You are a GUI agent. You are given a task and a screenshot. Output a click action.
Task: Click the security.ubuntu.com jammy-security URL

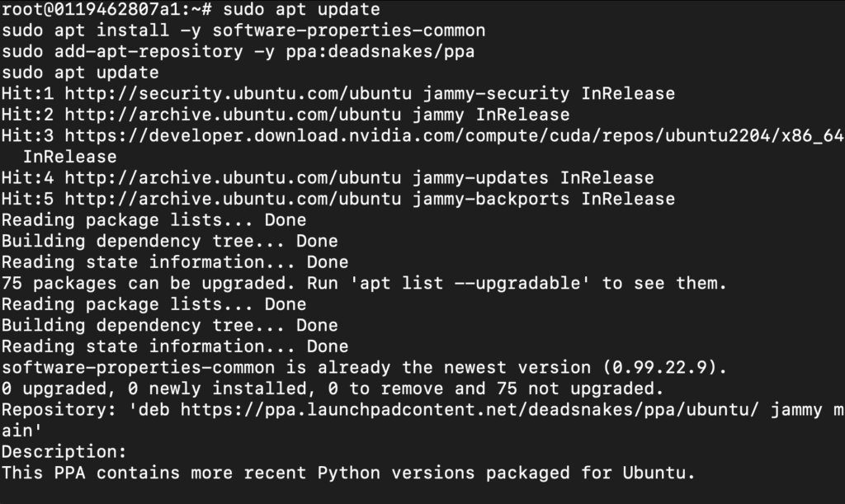(x=238, y=94)
